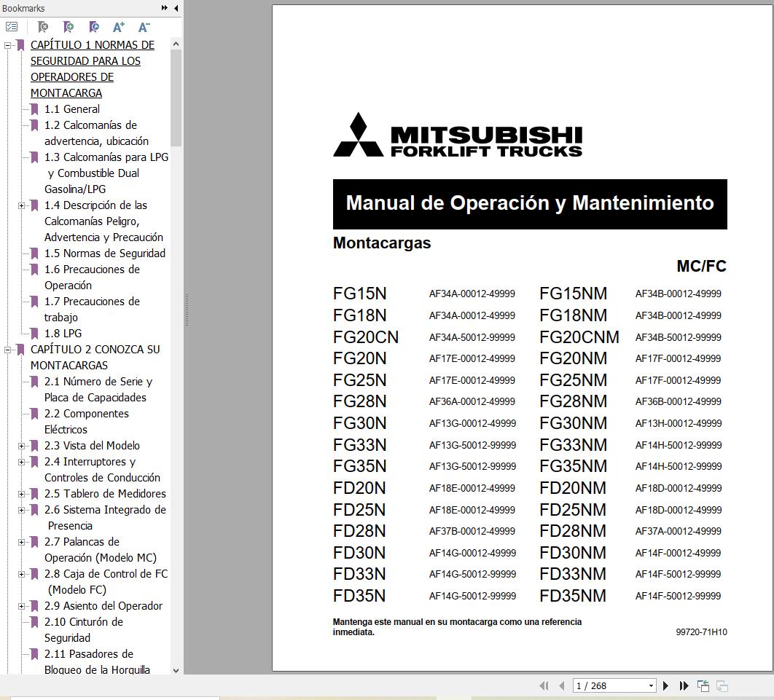Open the bookmark options checklist icon

click(x=11, y=26)
